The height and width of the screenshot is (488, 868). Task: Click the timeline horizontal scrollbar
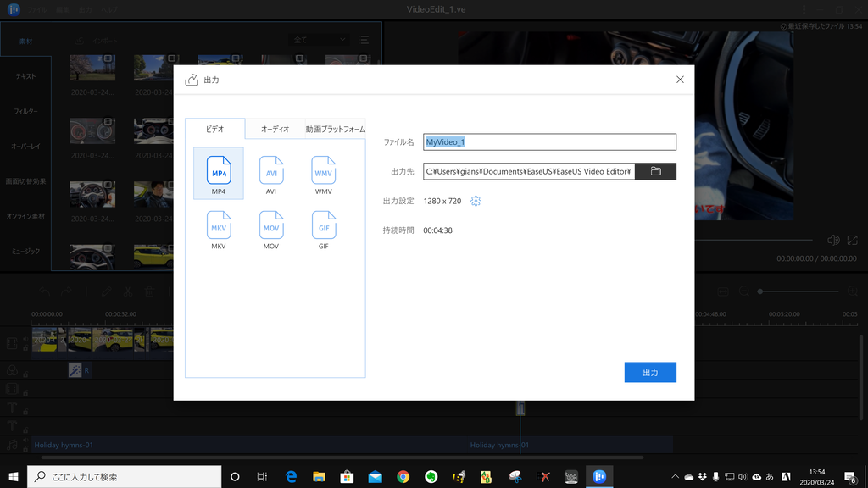[342, 457]
